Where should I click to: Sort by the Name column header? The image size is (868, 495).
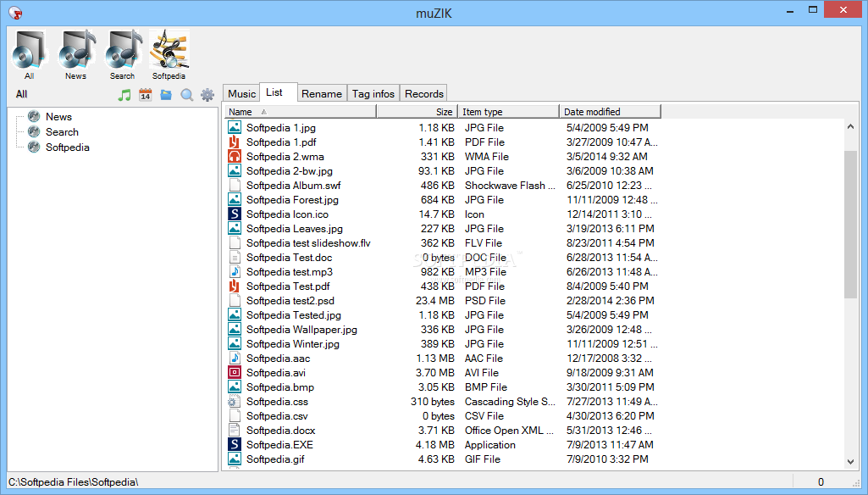[301, 111]
